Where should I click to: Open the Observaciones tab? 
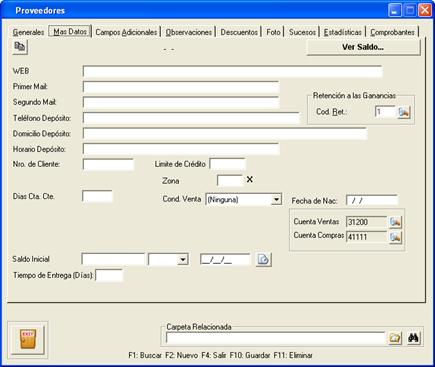pyautogui.click(x=189, y=32)
